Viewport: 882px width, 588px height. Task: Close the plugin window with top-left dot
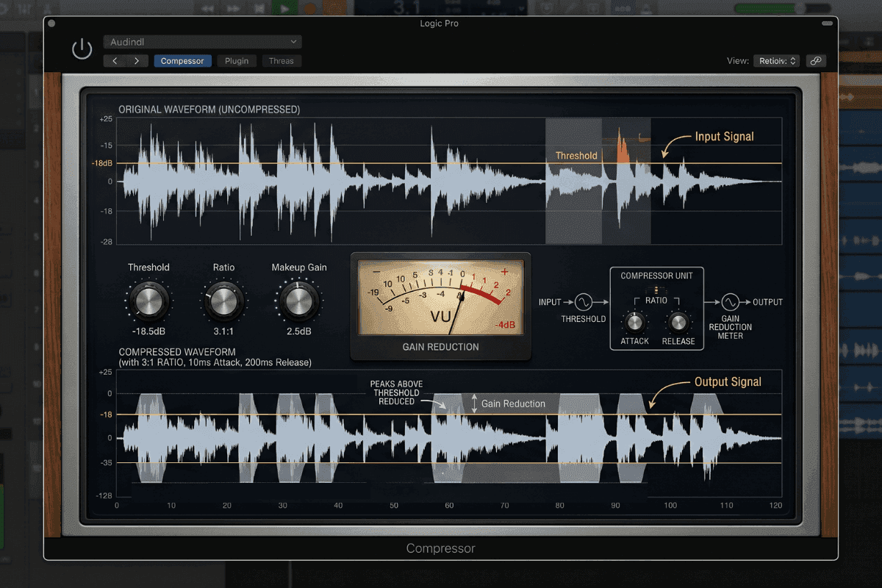tap(51, 24)
